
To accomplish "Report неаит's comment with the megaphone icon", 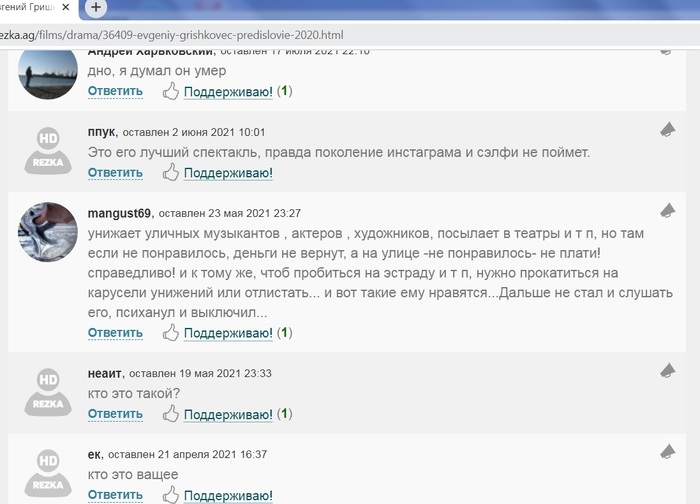I will [667, 371].
